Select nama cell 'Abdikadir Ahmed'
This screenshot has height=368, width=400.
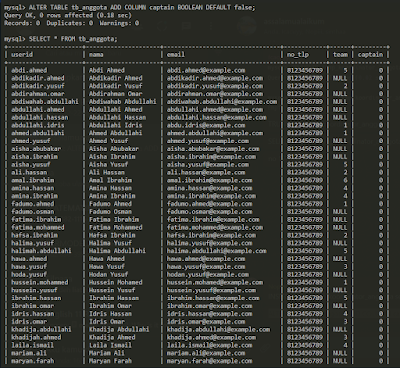click(115, 78)
